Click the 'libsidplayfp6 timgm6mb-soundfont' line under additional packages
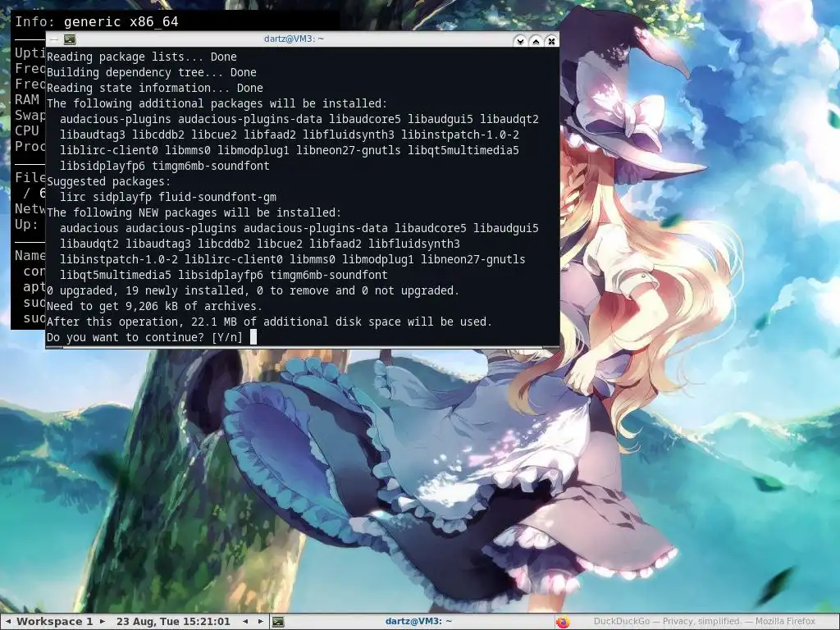This screenshot has width=840, height=630. [164, 166]
